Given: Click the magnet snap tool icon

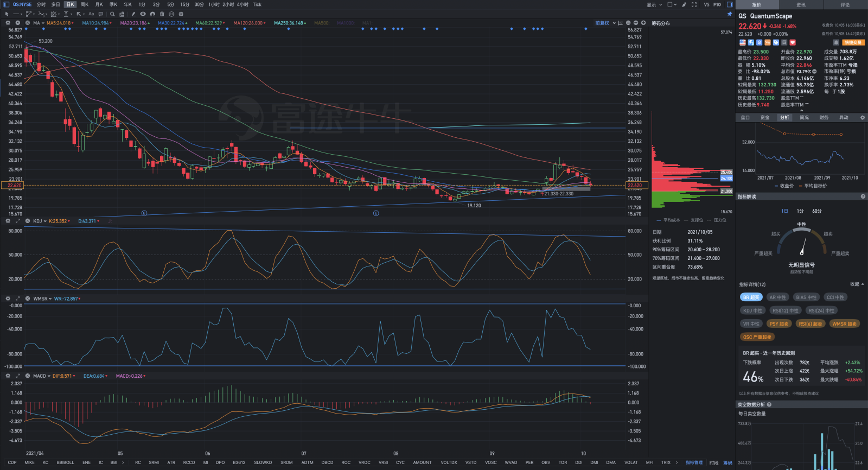Looking at the screenshot, I should pyautogui.click(x=152, y=14).
